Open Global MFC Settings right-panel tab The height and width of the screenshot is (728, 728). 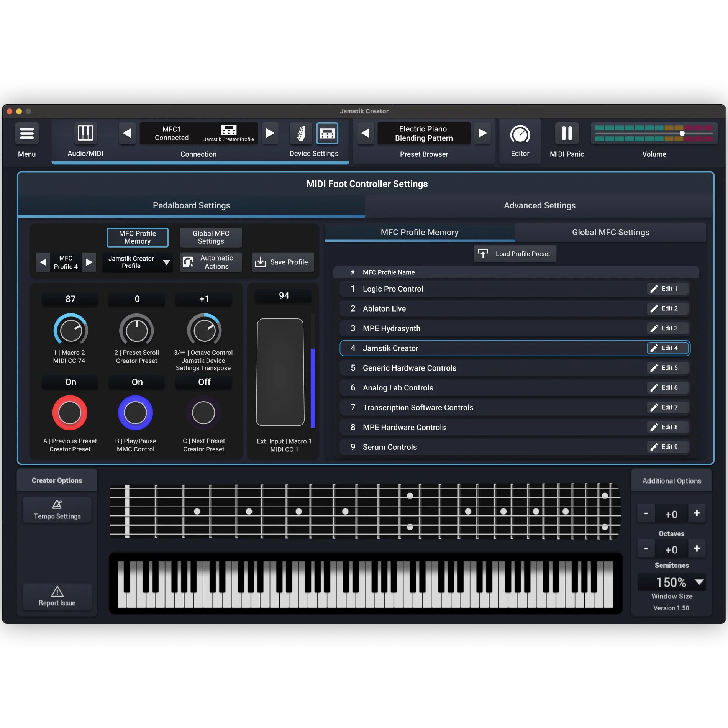coord(610,233)
